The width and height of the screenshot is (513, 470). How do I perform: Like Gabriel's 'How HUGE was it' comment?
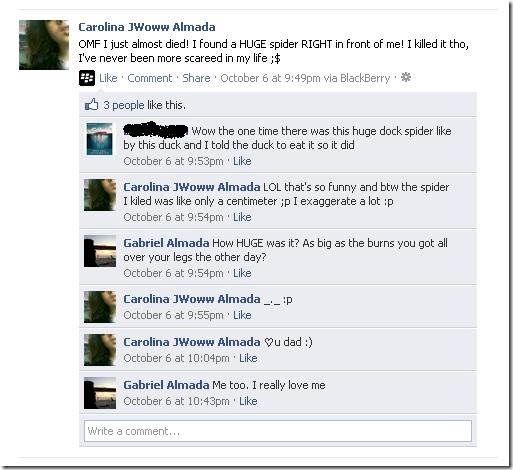click(242, 273)
